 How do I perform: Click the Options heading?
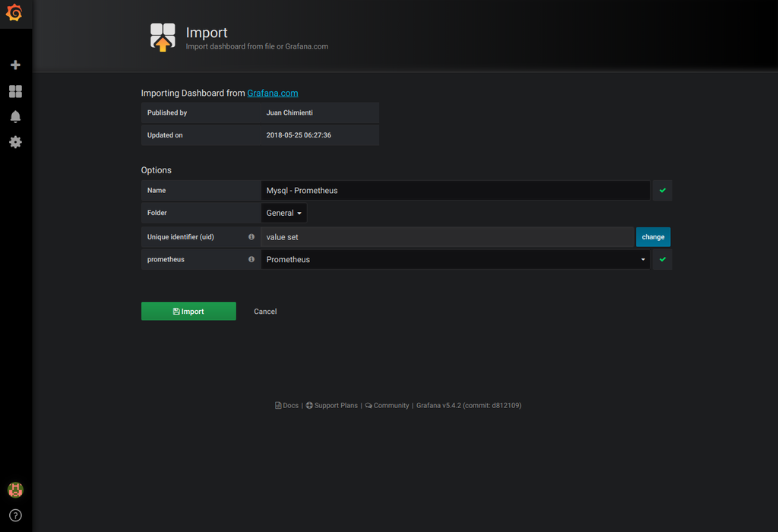tap(157, 170)
